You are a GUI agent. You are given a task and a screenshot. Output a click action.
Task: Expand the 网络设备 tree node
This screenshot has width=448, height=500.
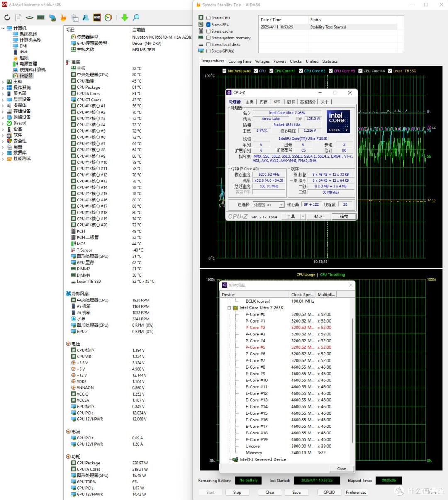coord(3,117)
